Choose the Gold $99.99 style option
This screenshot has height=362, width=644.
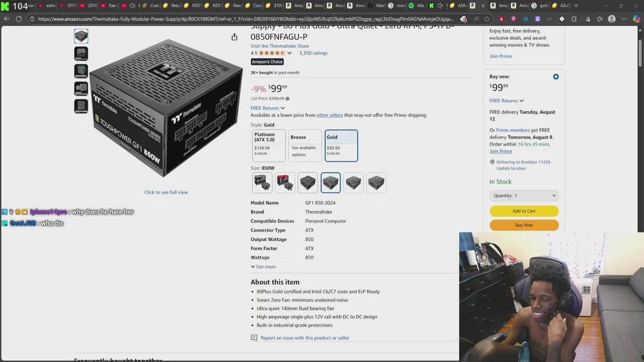click(341, 146)
